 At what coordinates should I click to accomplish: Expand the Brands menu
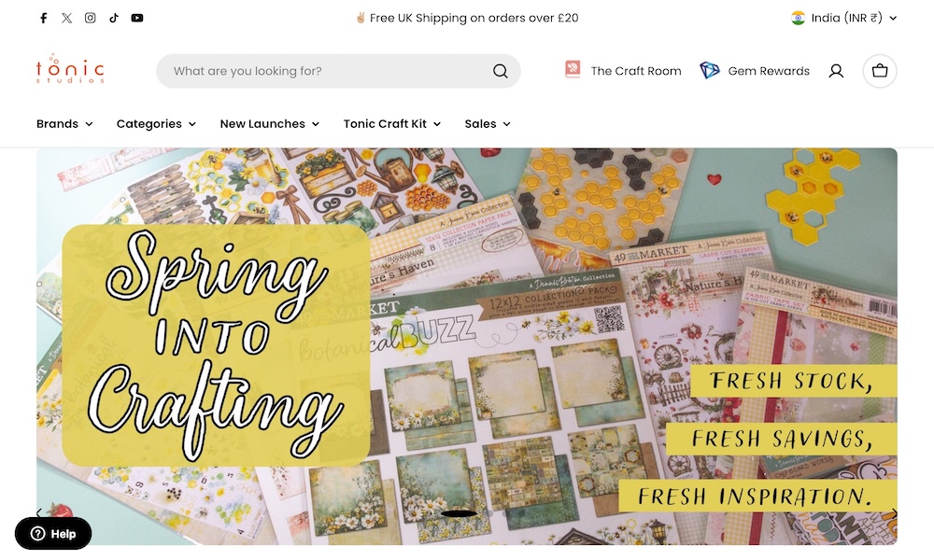(x=64, y=124)
